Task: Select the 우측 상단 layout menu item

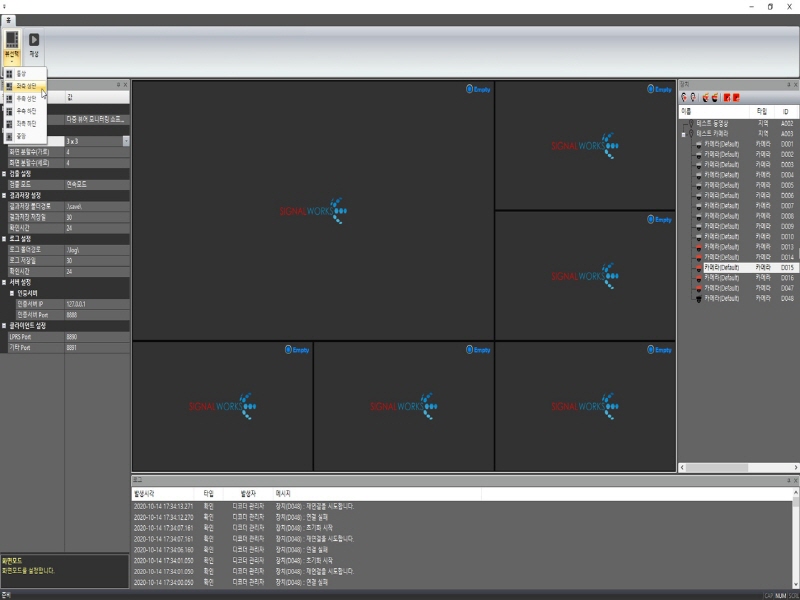Action: click(24, 98)
